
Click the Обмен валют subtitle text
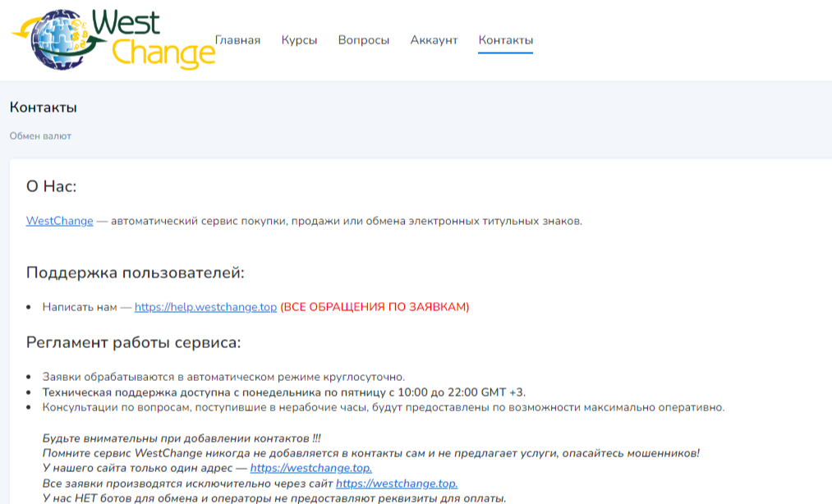point(40,135)
